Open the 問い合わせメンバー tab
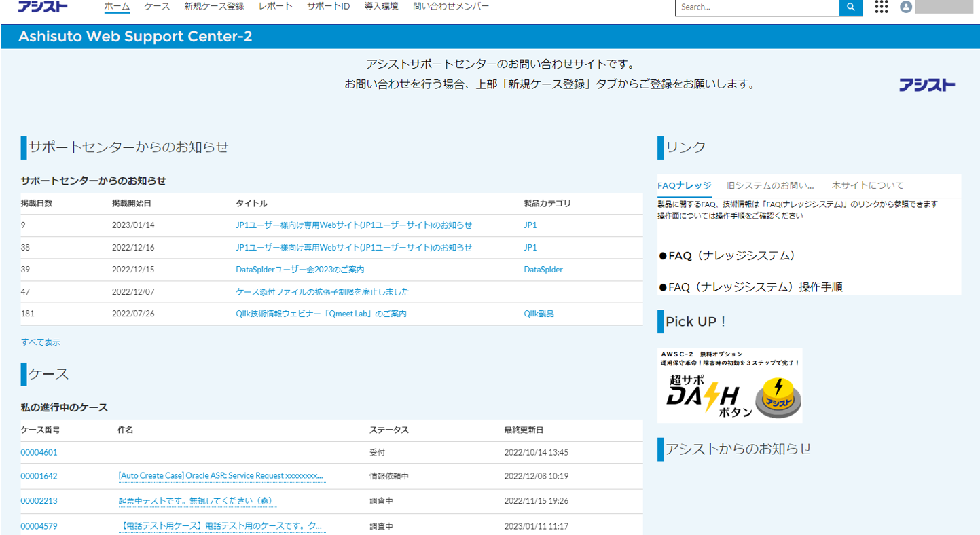 (x=451, y=7)
